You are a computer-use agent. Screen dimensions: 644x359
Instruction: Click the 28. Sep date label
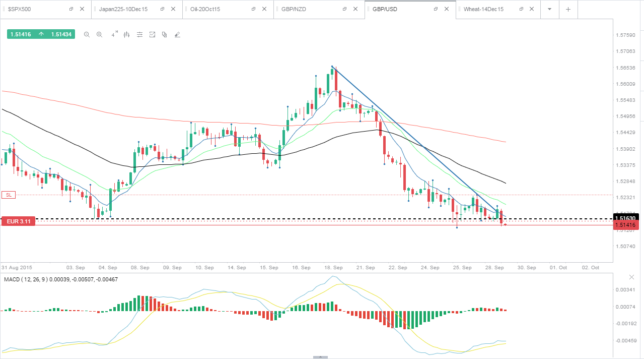coord(495,267)
